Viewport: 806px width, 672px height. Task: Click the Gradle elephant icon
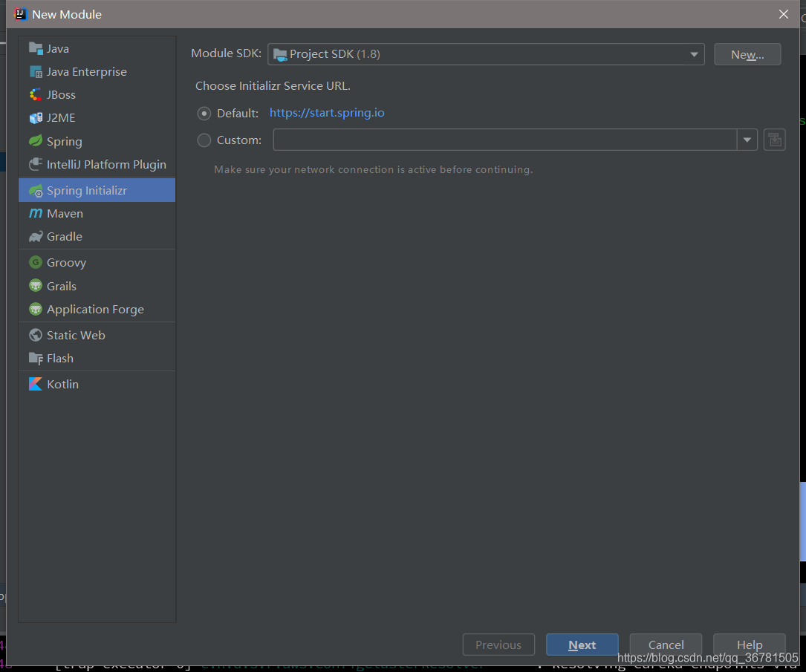tap(36, 236)
